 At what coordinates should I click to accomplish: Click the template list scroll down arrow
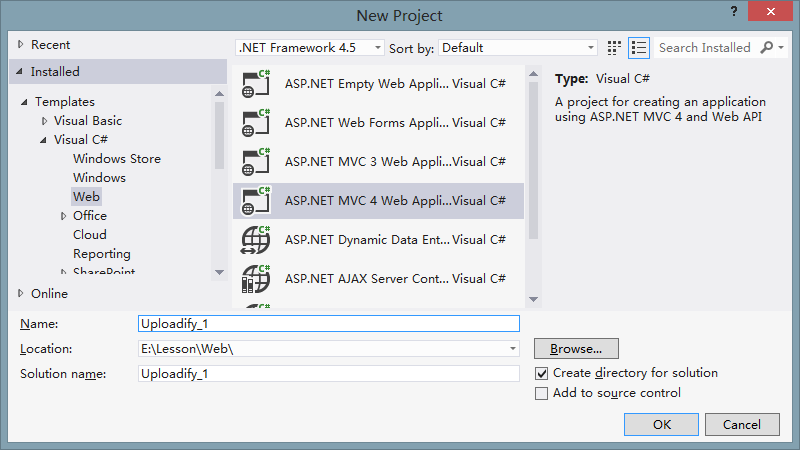click(534, 299)
